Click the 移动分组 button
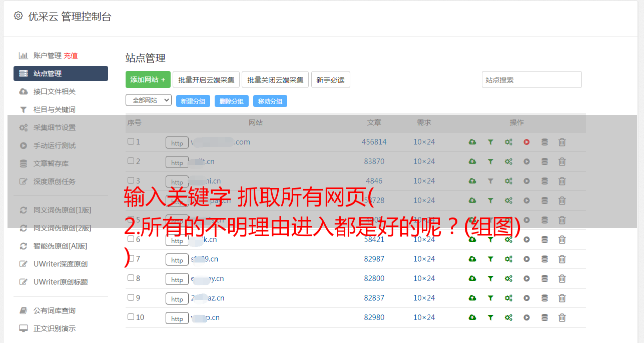The height and width of the screenshot is (343, 644). [270, 101]
